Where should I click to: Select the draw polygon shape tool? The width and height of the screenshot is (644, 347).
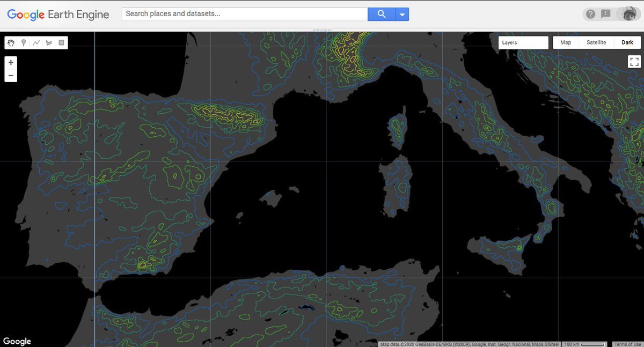click(49, 43)
